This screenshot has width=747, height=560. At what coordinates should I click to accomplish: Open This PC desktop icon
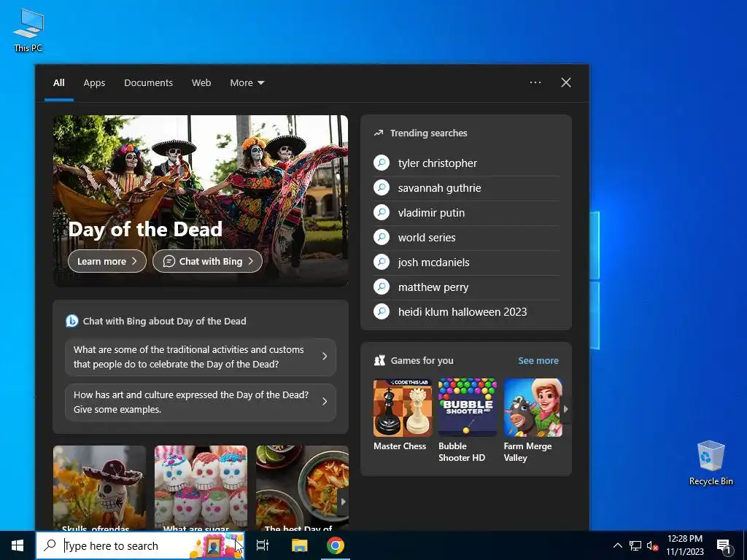point(28,31)
